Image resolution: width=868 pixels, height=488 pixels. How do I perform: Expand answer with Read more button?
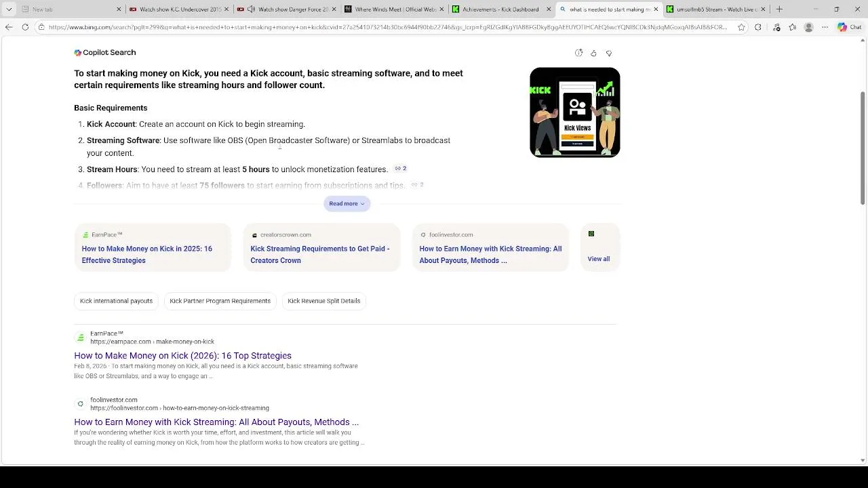coord(347,203)
